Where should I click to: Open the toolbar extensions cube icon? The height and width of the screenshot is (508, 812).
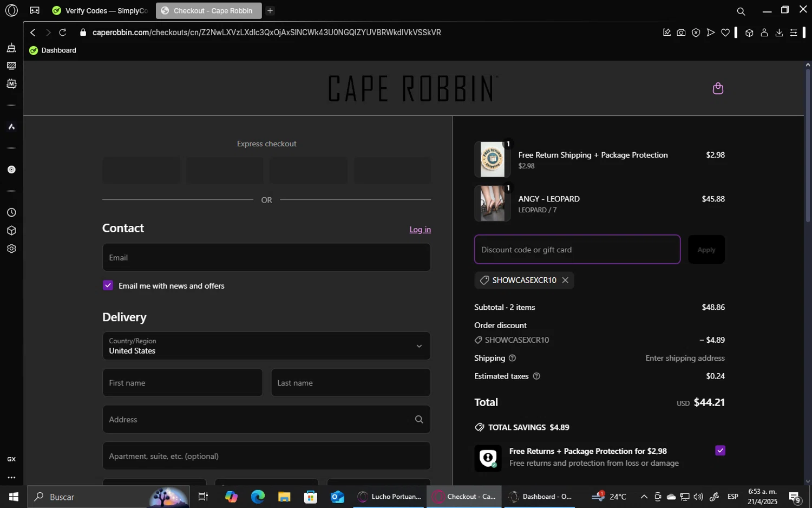pyautogui.click(x=749, y=32)
